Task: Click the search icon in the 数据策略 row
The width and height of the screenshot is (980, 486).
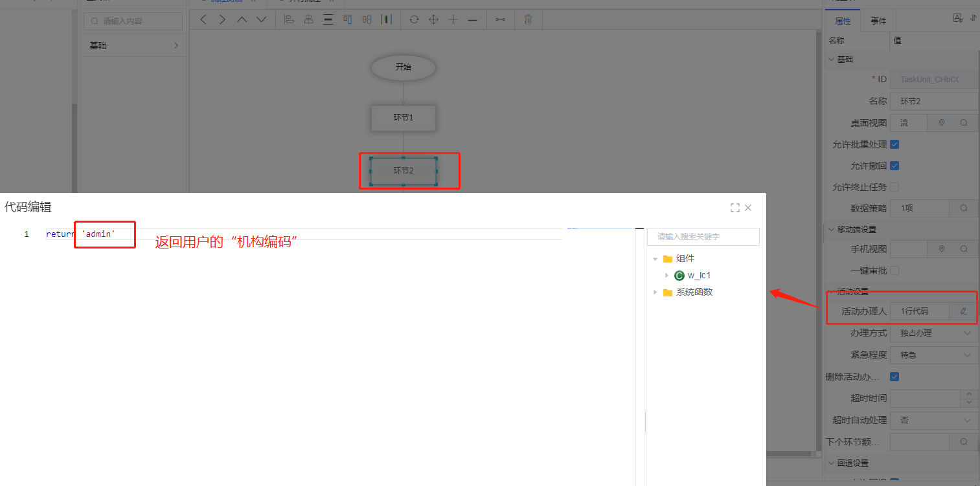Action: coord(963,208)
